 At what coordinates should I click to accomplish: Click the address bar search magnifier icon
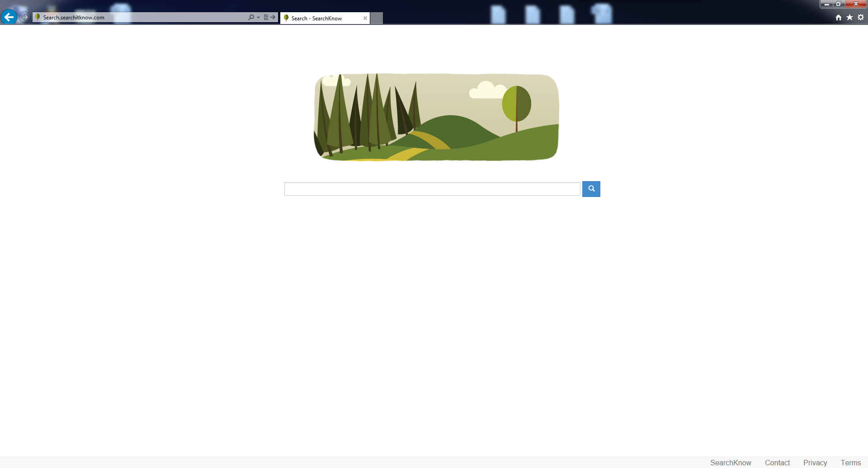coord(251,17)
